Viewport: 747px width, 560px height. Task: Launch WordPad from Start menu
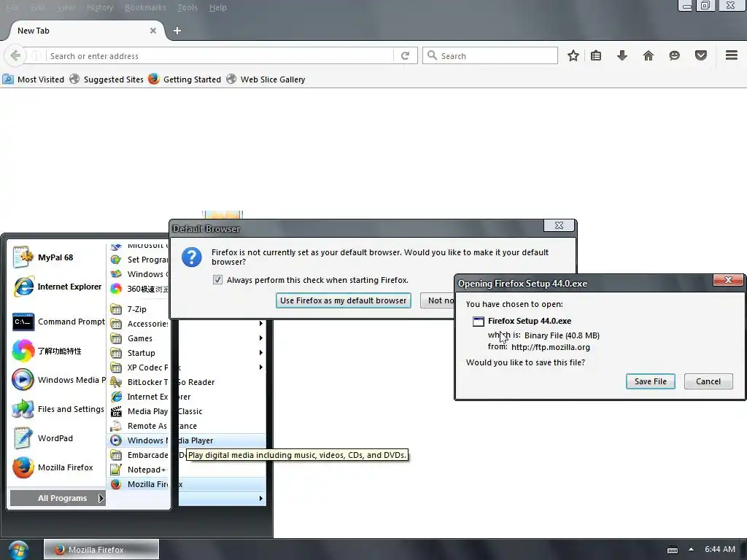coord(57,438)
